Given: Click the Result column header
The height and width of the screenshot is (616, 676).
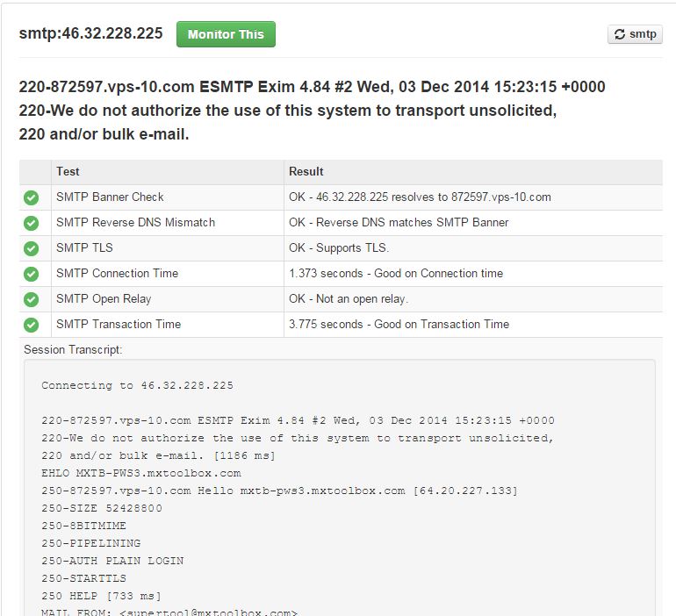Looking at the screenshot, I should pos(306,172).
